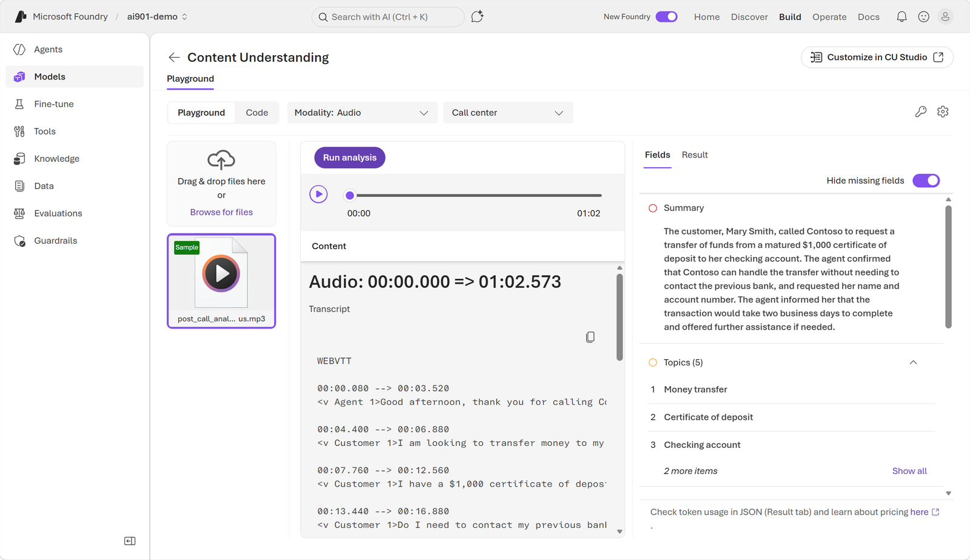Click Browse for files link
The height and width of the screenshot is (560, 970).
click(221, 212)
